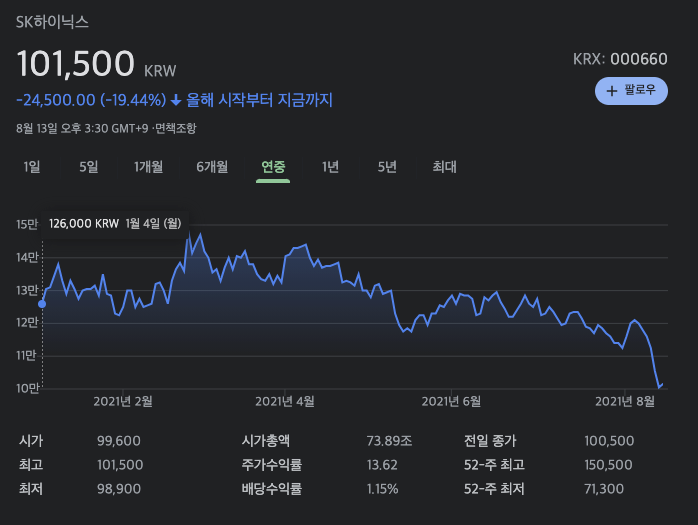Click the 10만 y-axis label
698x525 pixels.
click(28, 388)
